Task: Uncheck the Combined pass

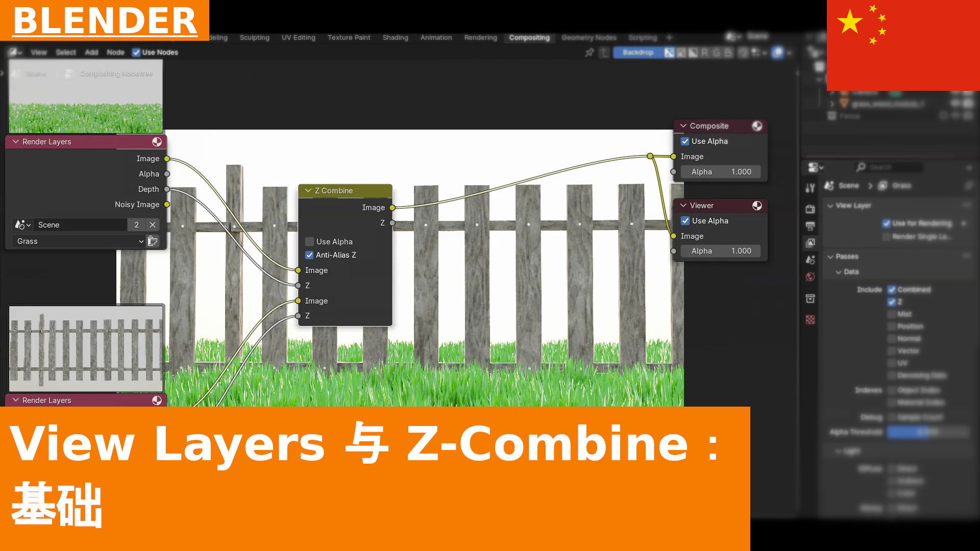Action: 892,290
